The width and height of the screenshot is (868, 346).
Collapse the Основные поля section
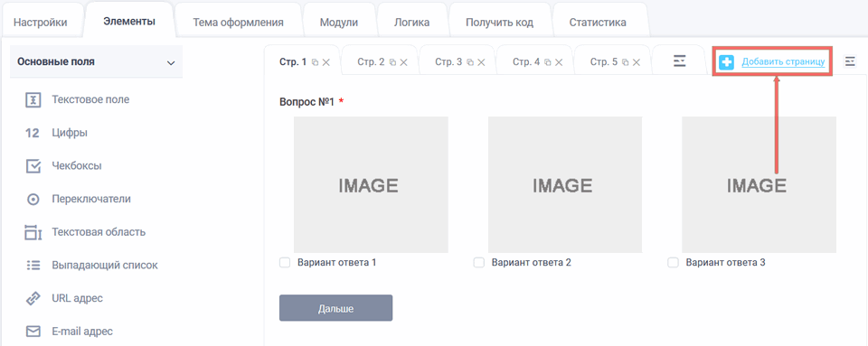coord(171,63)
